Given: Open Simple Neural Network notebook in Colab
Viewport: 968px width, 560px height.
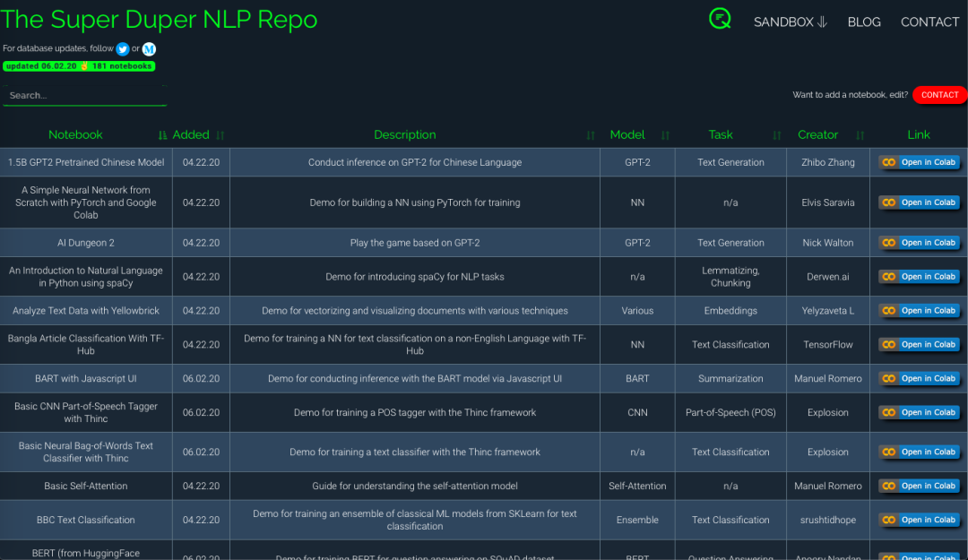Looking at the screenshot, I should [920, 202].
